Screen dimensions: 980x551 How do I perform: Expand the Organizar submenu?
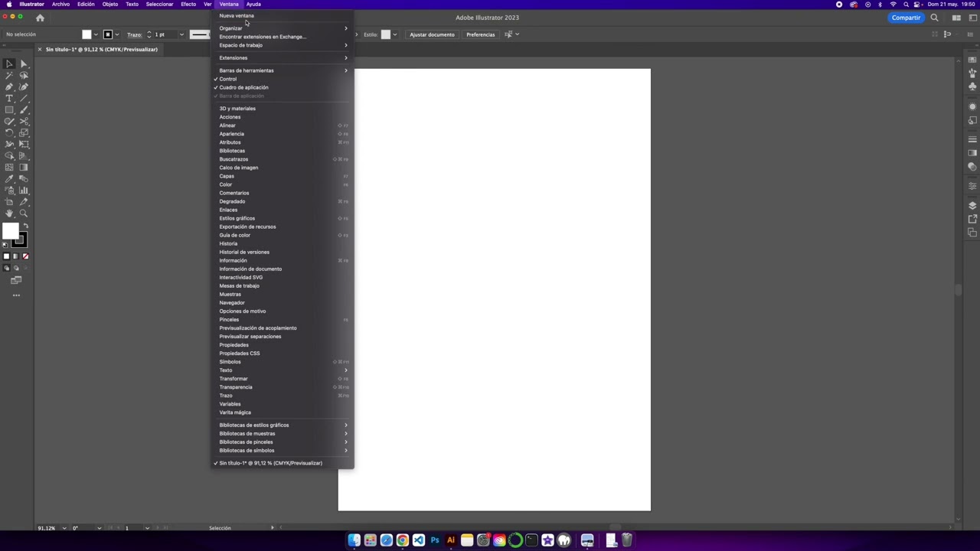282,28
